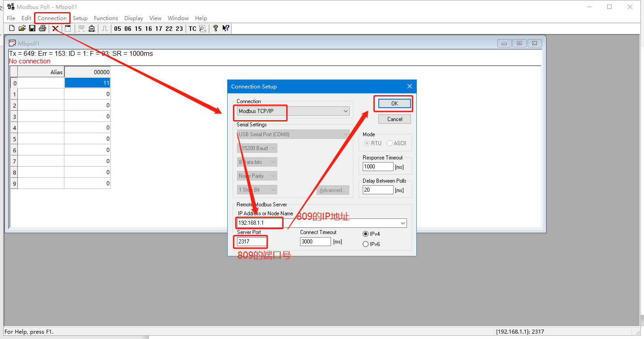Click function 05 write single coil button
The height and width of the screenshot is (339, 644).
pyautogui.click(x=118, y=29)
